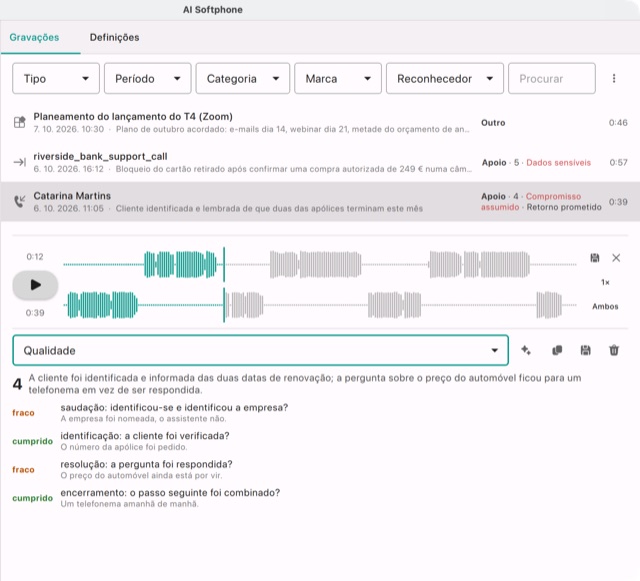Save the audio with the player disk icon
The width and height of the screenshot is (640, 581).
coord(595,258)
